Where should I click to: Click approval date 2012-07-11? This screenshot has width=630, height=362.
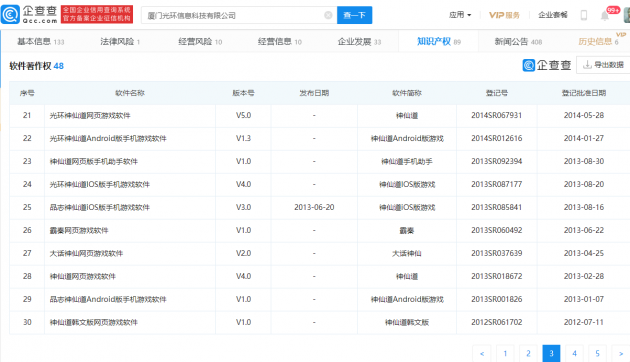(x=584, y=322)
